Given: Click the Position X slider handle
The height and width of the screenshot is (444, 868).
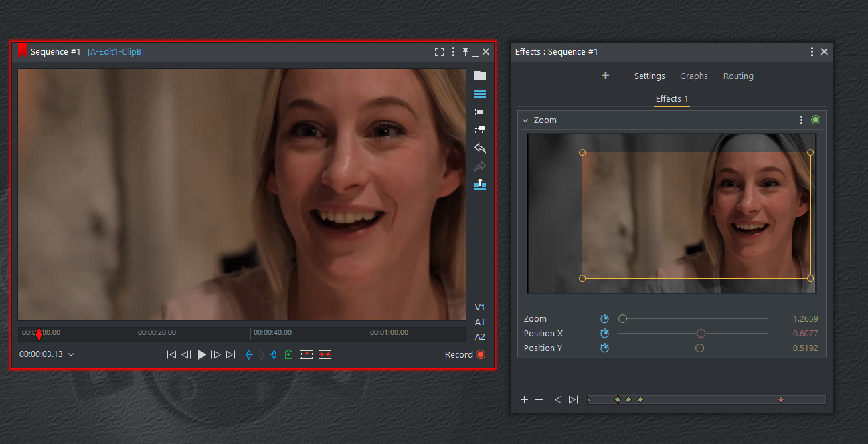Looking at the screenshot, I should [701, 334].
